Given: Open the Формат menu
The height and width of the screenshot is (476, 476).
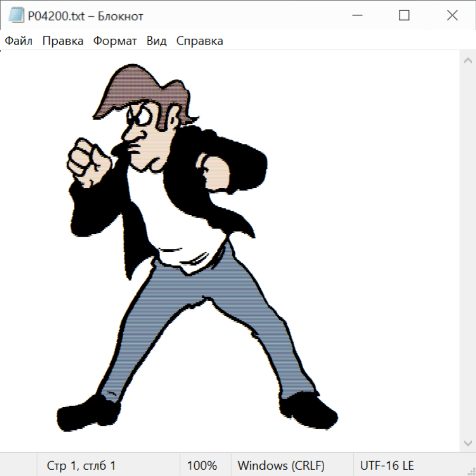Looking at the screenshot, I should click(115, 41).
